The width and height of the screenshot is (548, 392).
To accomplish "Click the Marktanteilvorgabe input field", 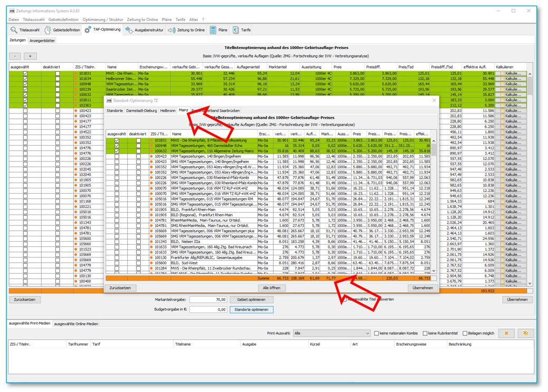I will tap(208, 300).
